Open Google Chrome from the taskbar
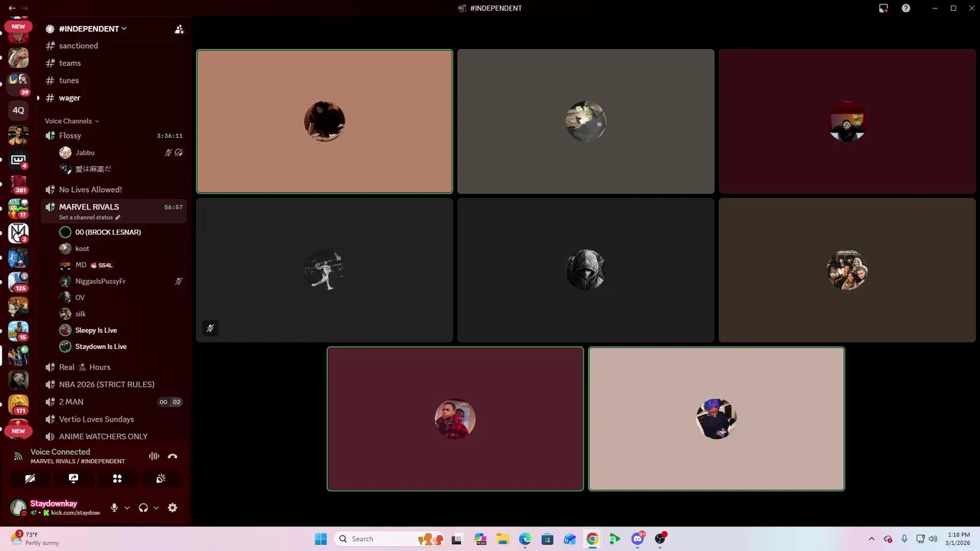The height and width of the screenshot is (551, 980). point(592,539)
